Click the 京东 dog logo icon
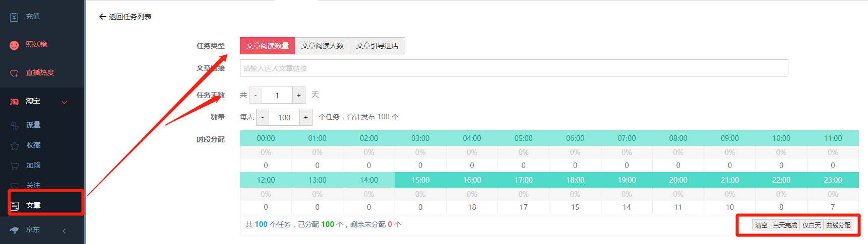Image resolution: width=868 pixels, height=244 pixels. pyautogui.click(x=14, y=230)
